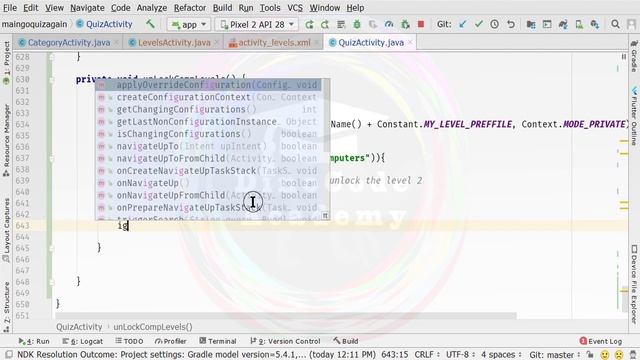Viewport: 640px width, 360px height.
Task: Click the highlighting pause icon above scrollbar
Action: pos(624,57)
